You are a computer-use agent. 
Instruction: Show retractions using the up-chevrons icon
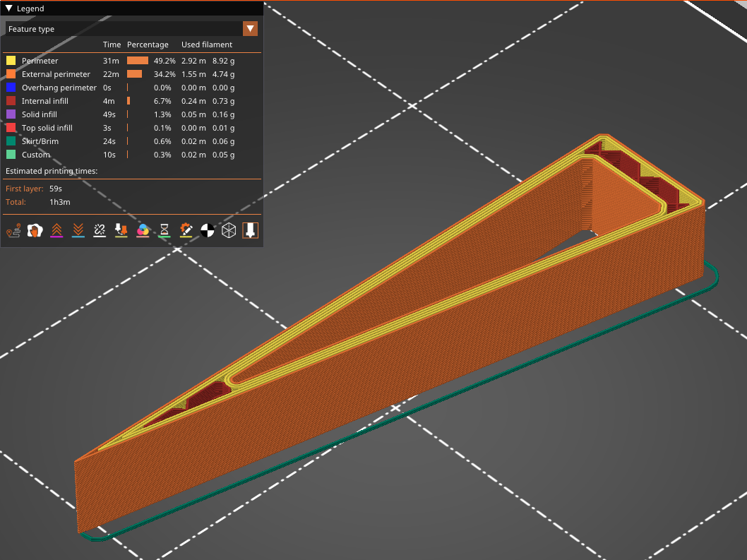pos(56,231)
